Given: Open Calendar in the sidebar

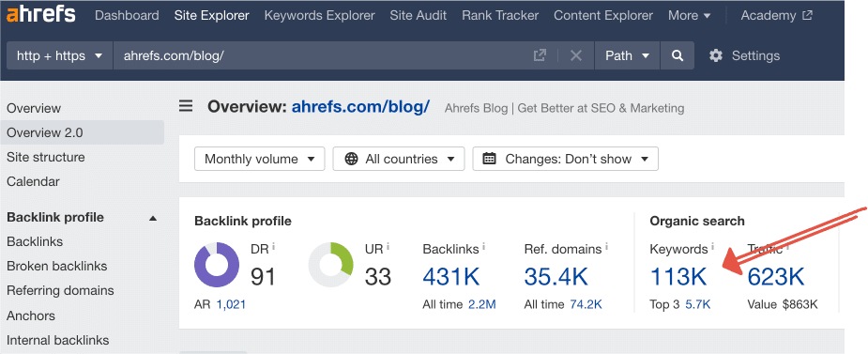Looking at the screenshot, I should (x=33, y=182).
